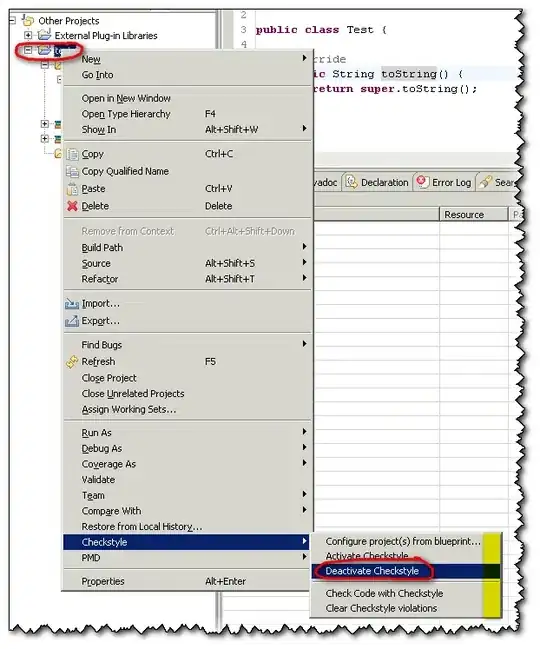Image resolution: width=540 pixels, height=649 pixels.
Task: Open Properties from the context menu
Action: click(187, 582)
